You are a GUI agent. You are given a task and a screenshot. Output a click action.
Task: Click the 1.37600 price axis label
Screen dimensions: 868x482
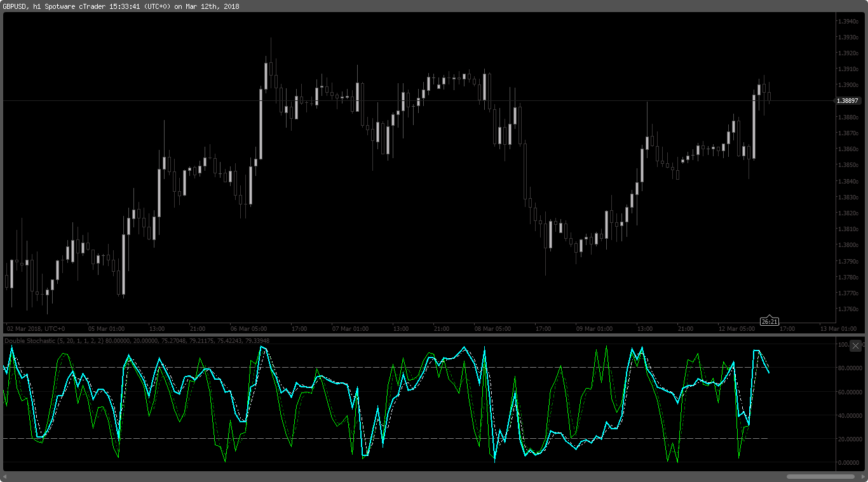tap(848, 309)
